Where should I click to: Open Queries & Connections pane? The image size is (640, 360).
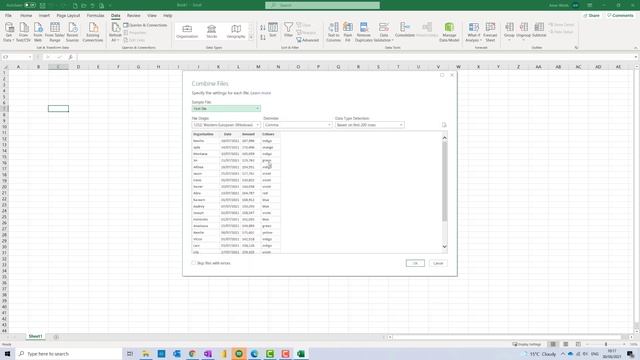[x=145, y=25]
